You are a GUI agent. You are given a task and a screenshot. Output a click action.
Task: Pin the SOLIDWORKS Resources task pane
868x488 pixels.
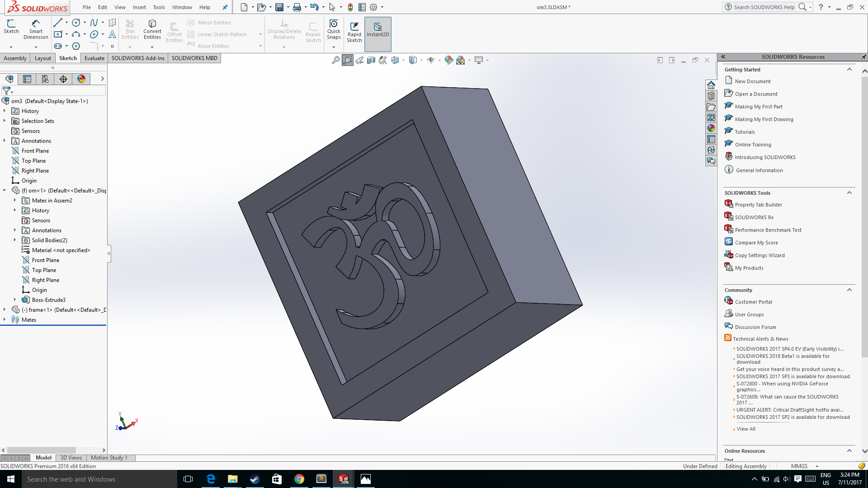click(x=863, y=57)
